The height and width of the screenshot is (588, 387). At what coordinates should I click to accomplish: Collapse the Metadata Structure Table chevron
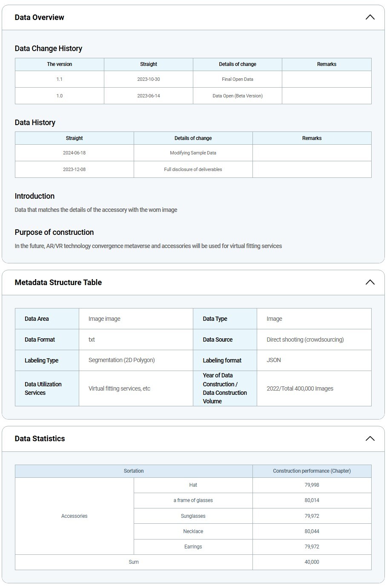pyautogui.click(x=370, y=283)
